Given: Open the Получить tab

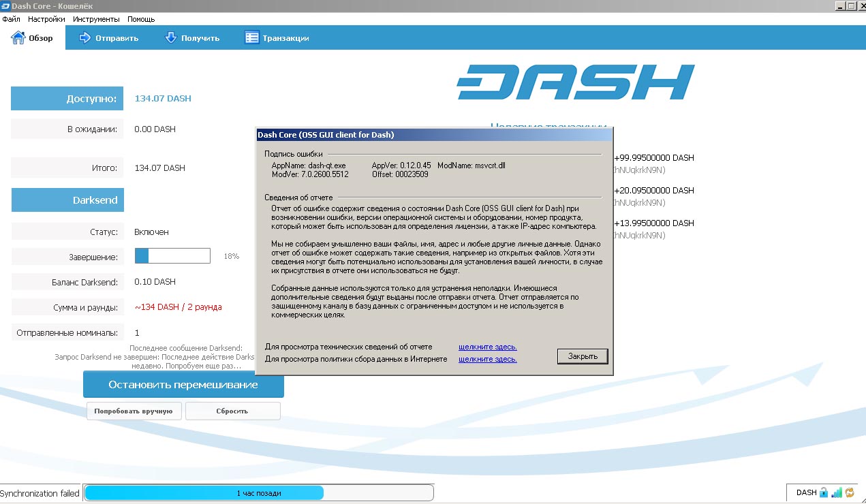Looking at the screenshot, I should click(x=193, y=38).
